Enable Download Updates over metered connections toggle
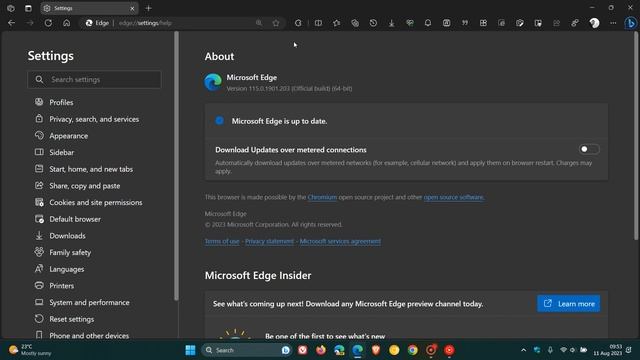Screen dimensions: 640x360 pos(589,149)
